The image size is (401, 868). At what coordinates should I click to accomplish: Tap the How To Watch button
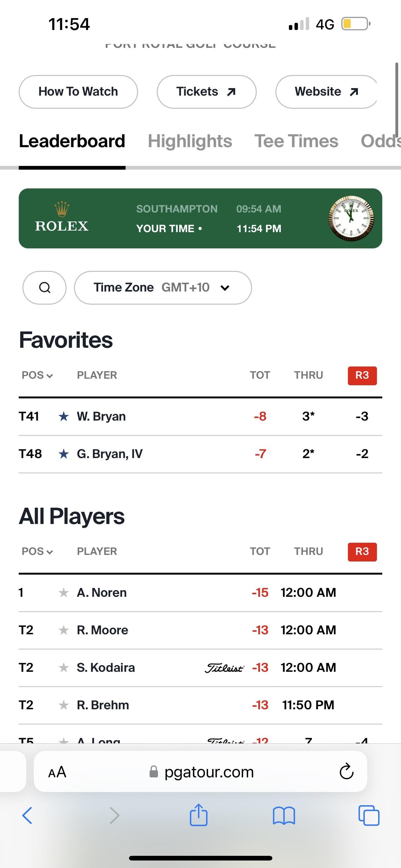click(78, 92)
